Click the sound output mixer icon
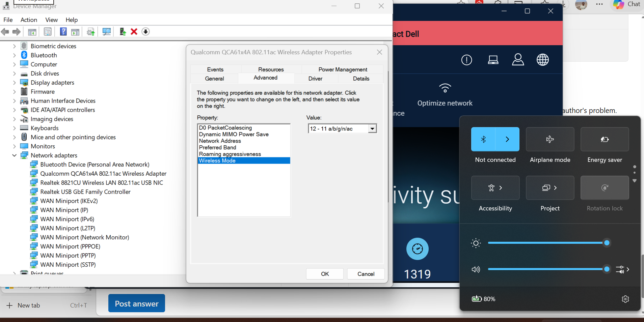The width and height of the screenshot is (644, 322). 622,269
